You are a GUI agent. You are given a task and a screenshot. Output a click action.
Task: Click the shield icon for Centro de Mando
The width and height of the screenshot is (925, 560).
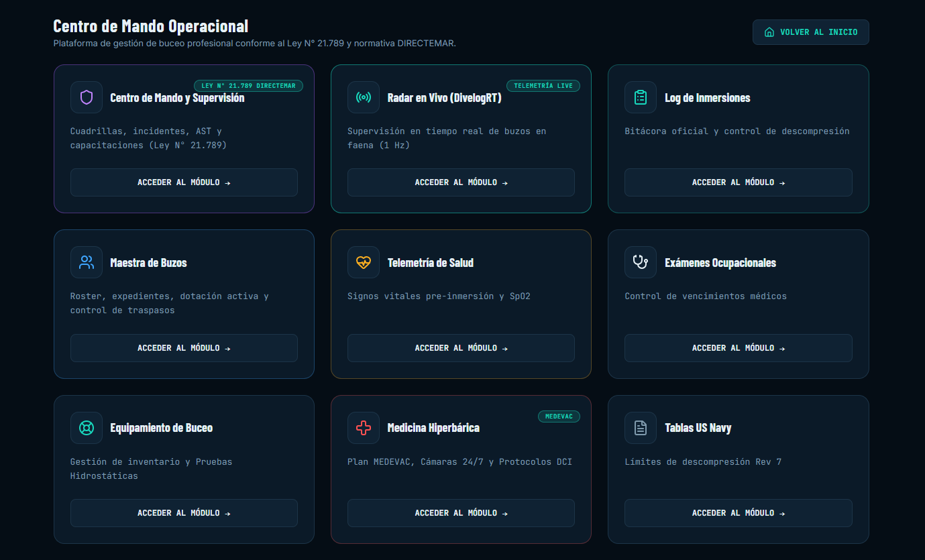[87, 97]
